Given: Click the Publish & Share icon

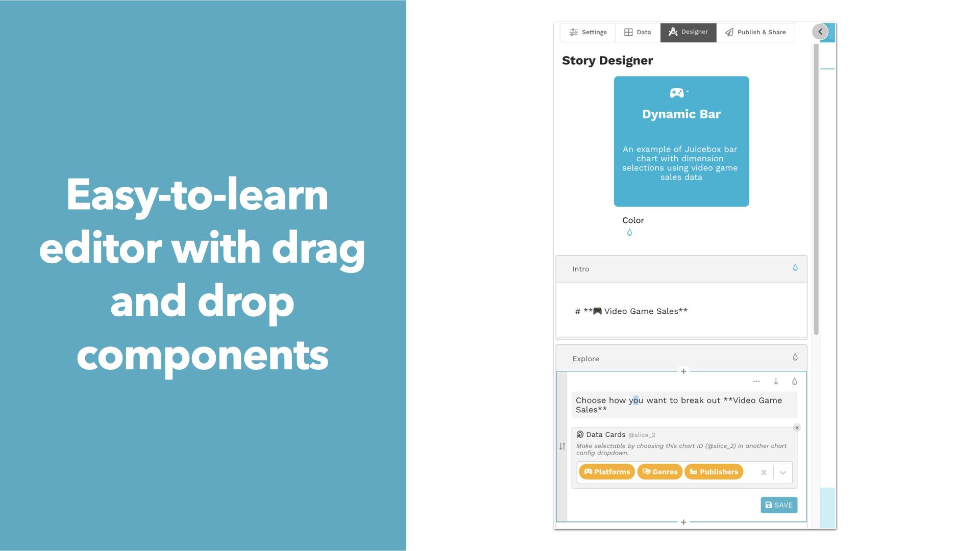Looking at the screenshot, I should pyautogui.click(x=728, y=32).
